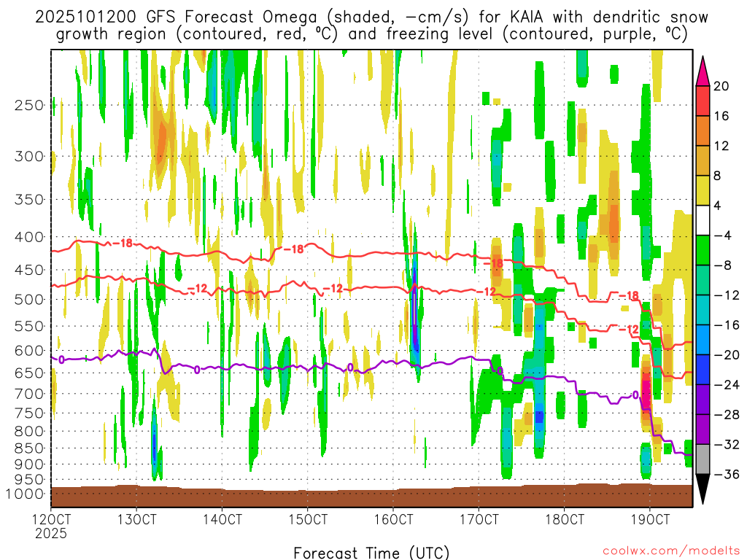Click the 14OCT time axis label
The height and width of the screenshot is (560, 747).
pos(222,519)
